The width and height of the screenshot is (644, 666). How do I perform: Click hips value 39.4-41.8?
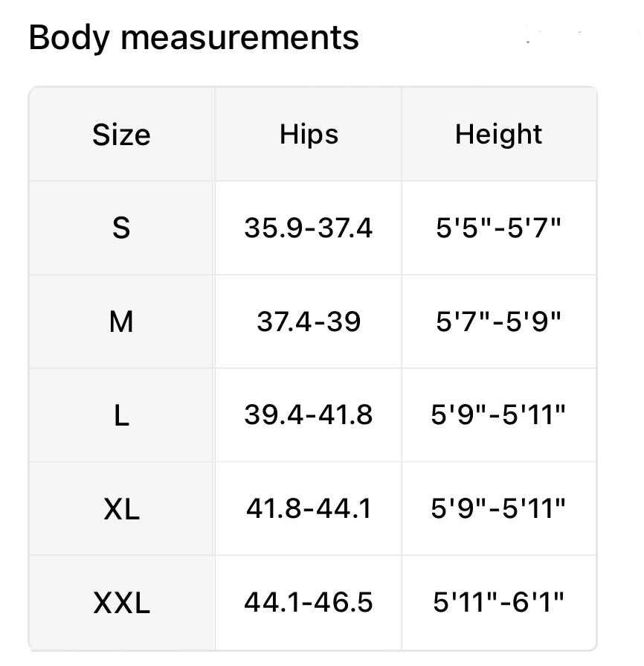coord(309,415)
